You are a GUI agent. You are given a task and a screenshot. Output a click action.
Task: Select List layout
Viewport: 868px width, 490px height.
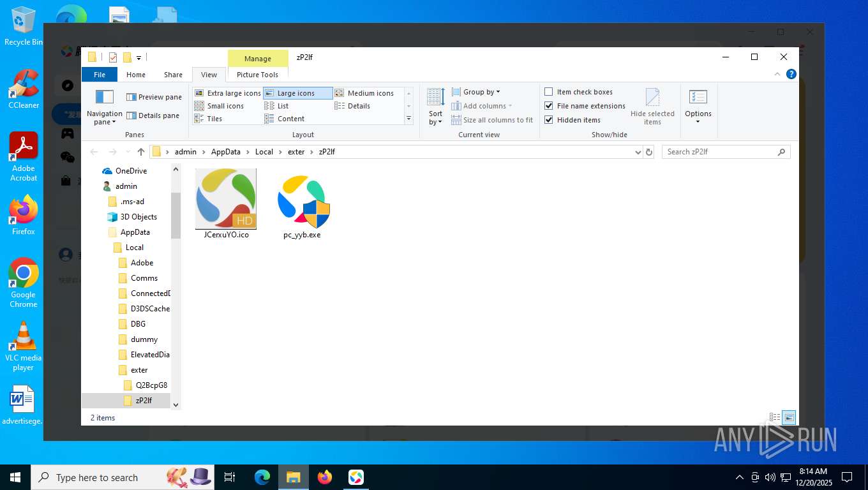tap(277, 106)
